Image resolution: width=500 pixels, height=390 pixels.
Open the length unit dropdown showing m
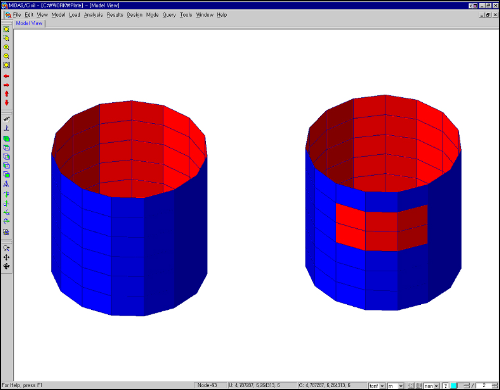(x=395, y=386)
